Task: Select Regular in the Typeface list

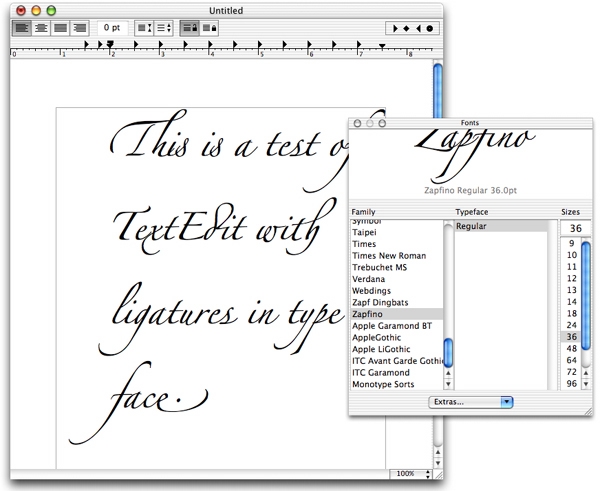Action: click(x=501, y=226)
